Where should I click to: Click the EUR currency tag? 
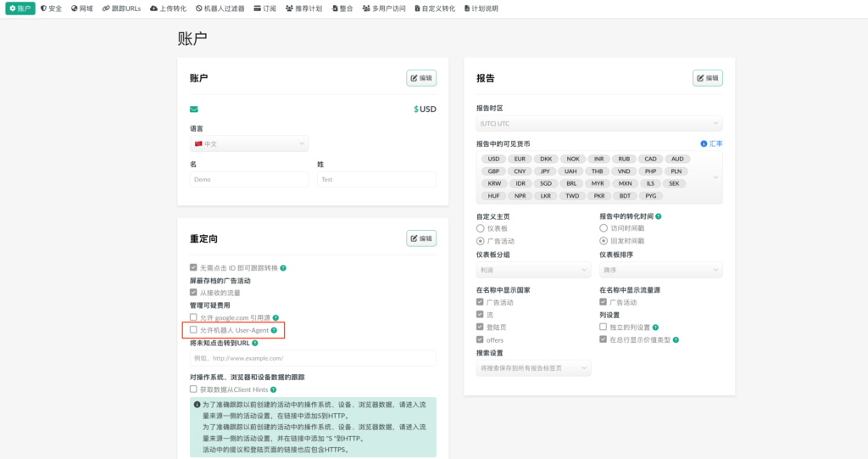click(520, 160)
